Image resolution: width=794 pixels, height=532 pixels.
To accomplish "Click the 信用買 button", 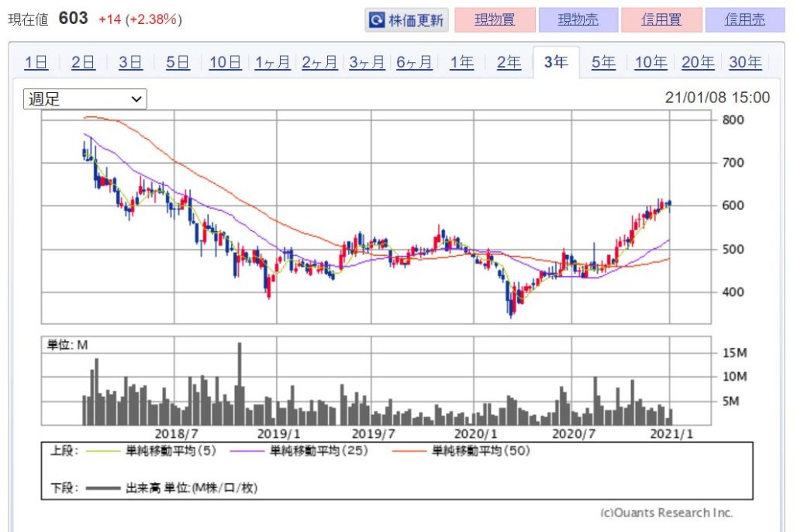I will click(661, 19).
